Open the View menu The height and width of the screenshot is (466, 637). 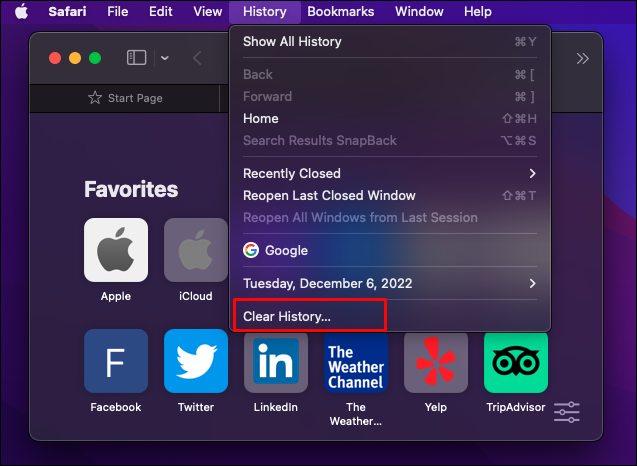(208, 12)
